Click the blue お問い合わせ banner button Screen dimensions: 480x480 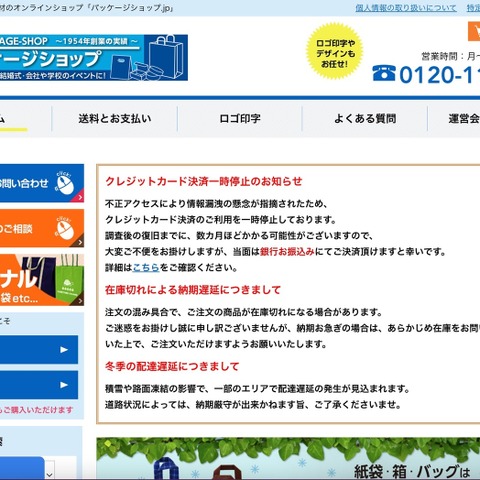(42, 183)
